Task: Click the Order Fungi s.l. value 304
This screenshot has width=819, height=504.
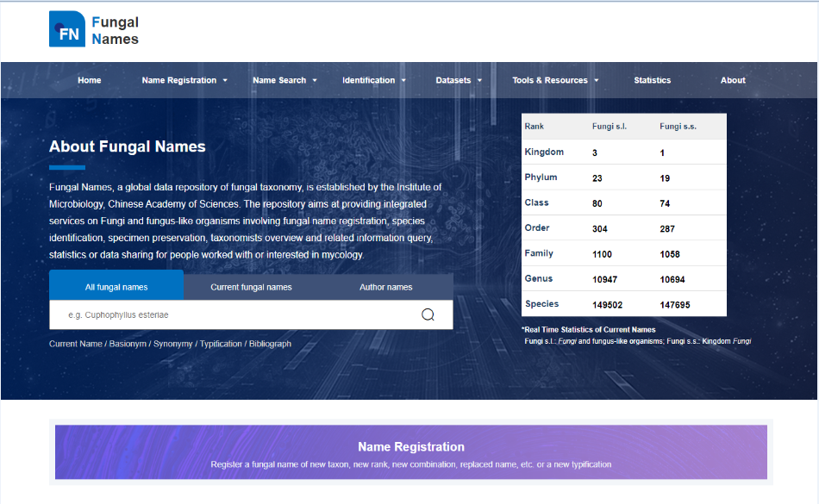Action: (600, 229)
